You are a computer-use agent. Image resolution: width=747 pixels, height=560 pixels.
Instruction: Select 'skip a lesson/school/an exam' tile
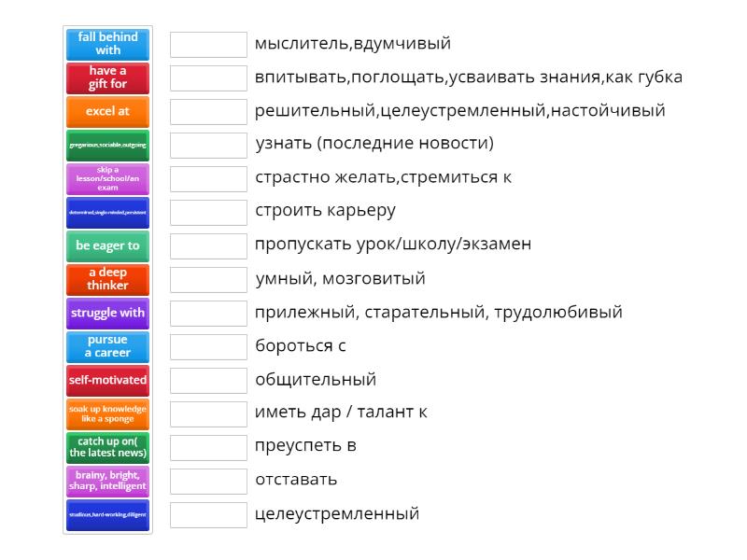(x=107, y=179)
